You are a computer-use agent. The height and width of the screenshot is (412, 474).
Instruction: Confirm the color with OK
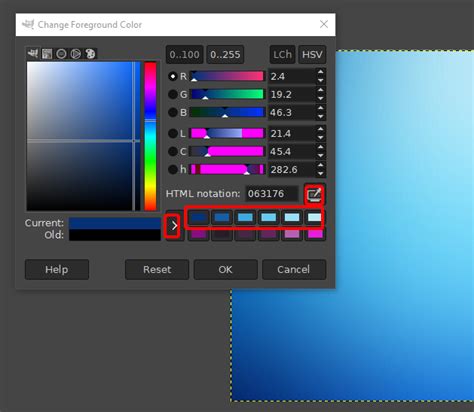pos(226,269)
